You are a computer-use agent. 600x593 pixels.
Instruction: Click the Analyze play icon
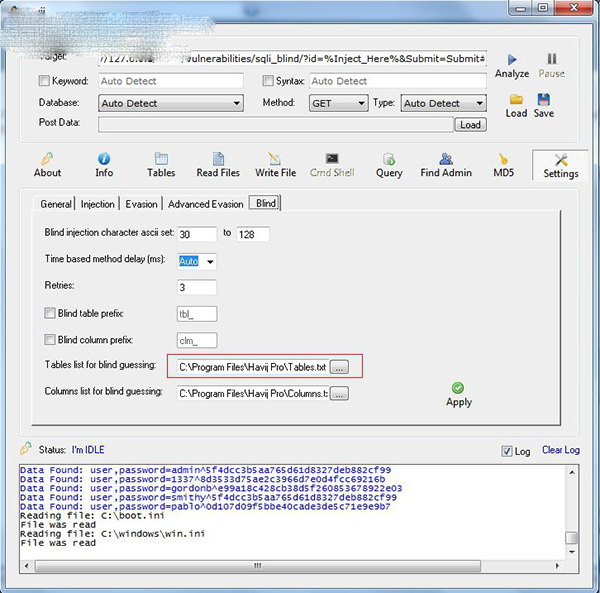(x=512, y=59)
